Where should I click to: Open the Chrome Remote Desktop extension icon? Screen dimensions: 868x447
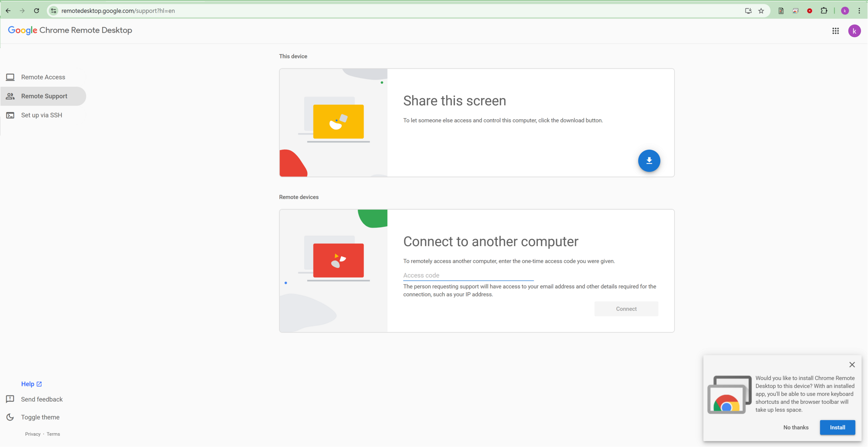[795, 11]
